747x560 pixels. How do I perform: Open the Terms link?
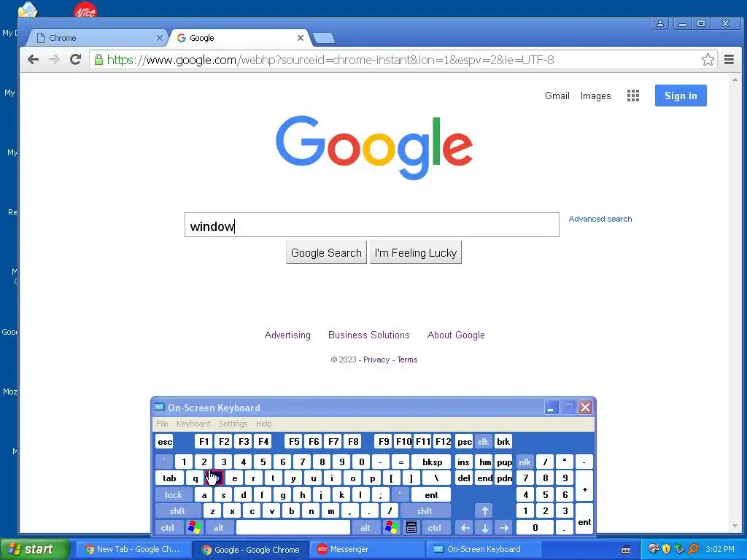[407, 359]
